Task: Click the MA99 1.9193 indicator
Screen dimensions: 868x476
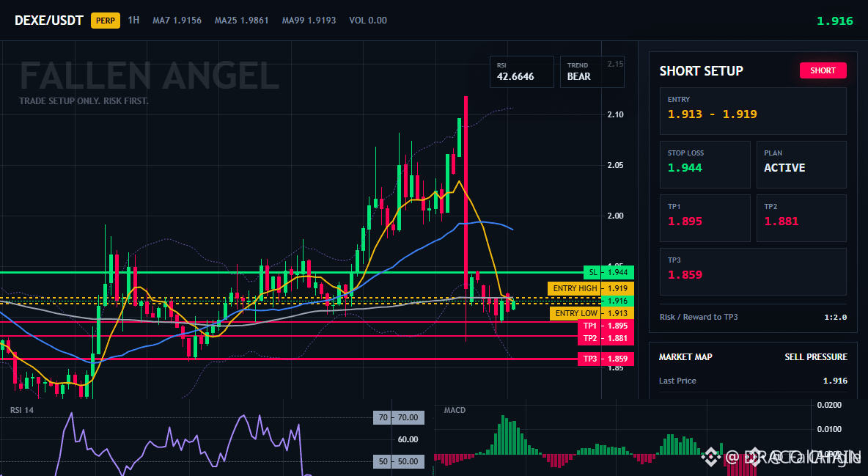Action: point(309,21)
